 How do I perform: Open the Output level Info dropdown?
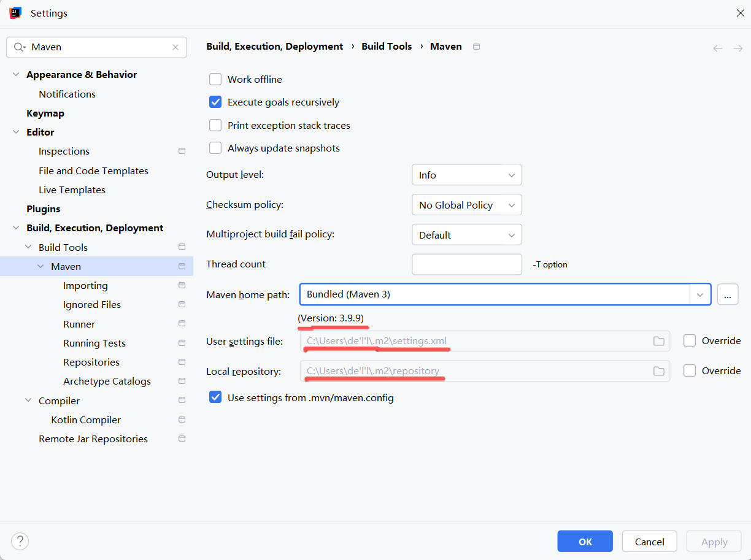(x=467, y=175)
